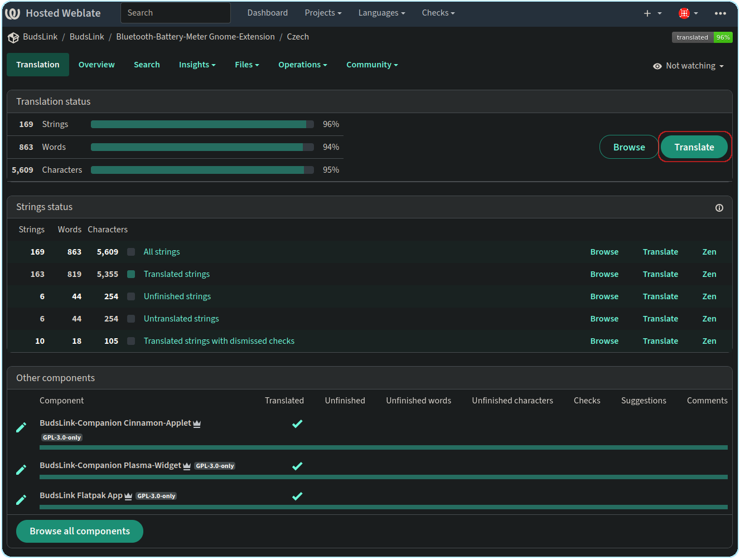Click Browse all components button

point(80,532)
